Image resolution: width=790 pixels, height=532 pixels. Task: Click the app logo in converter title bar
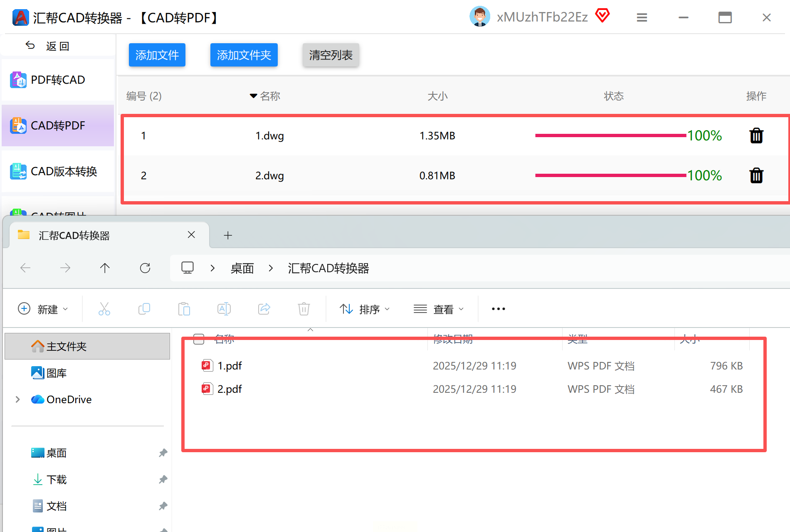coord(20,17)
